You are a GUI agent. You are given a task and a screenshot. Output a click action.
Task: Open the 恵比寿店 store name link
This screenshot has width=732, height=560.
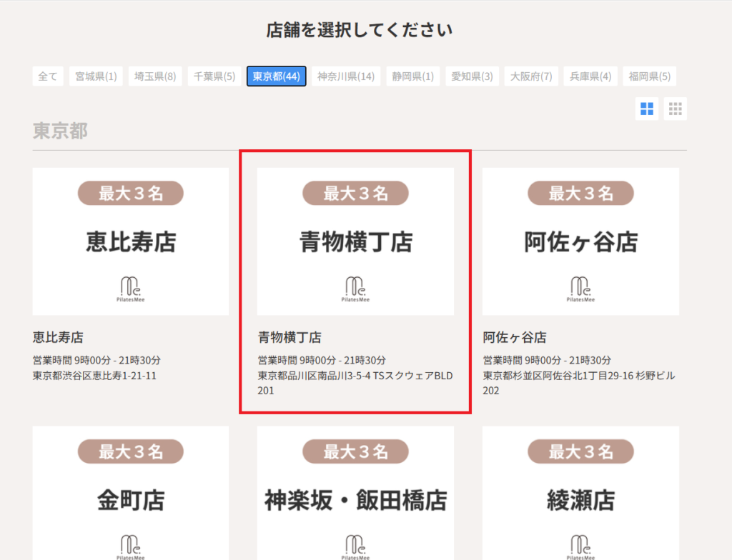[x=58, y=337]
